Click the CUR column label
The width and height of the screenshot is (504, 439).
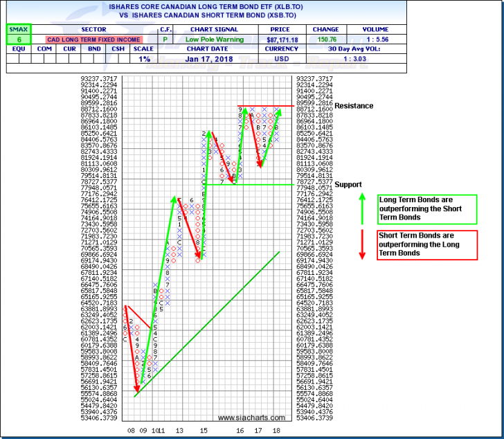(x=69, y=49)
